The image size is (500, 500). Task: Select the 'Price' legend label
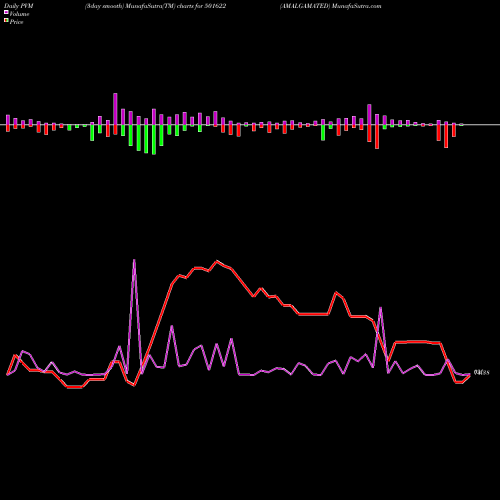(16, 22)
